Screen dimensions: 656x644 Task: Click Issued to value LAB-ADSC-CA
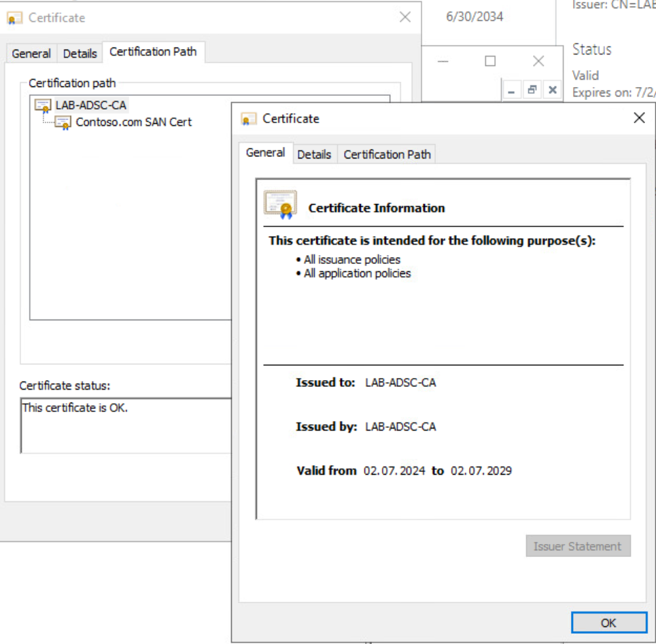click(400, 382)
